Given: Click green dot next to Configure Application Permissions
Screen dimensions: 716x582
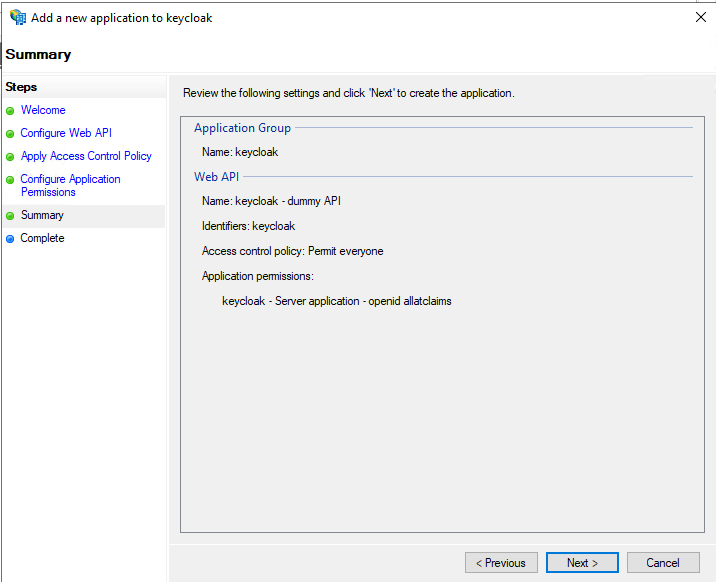Looking at the screenshot, I should click(x=10, y=180).
